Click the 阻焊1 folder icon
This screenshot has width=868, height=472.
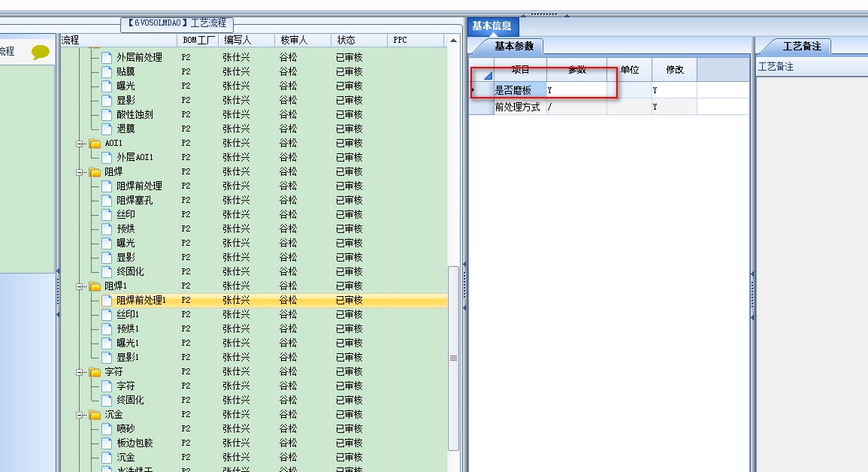tap(95, 286)
